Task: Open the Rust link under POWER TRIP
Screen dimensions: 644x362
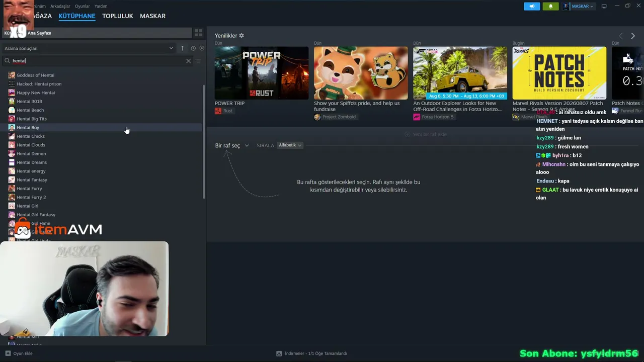Action: (x=228, y=111)
